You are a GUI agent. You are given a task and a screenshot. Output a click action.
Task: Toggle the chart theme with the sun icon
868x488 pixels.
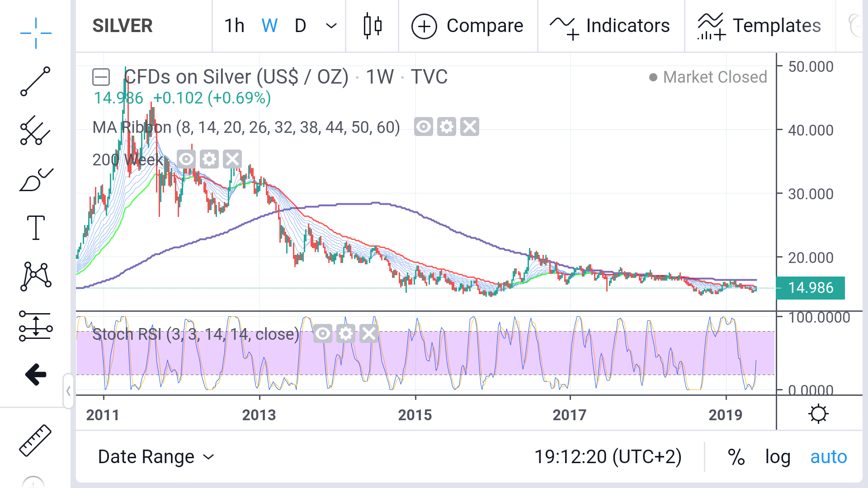pyautogui.click(x=819, y=413)
